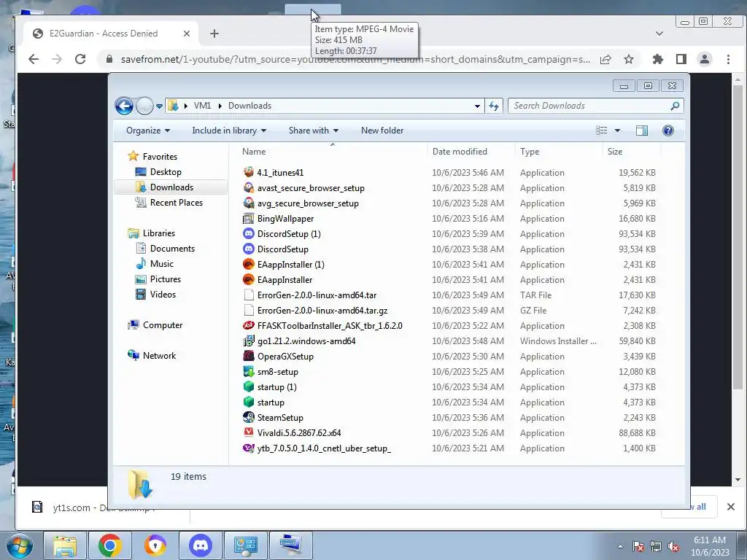Open a new Chrome tab
Screen dimensions: 747x560
(214, 34)
